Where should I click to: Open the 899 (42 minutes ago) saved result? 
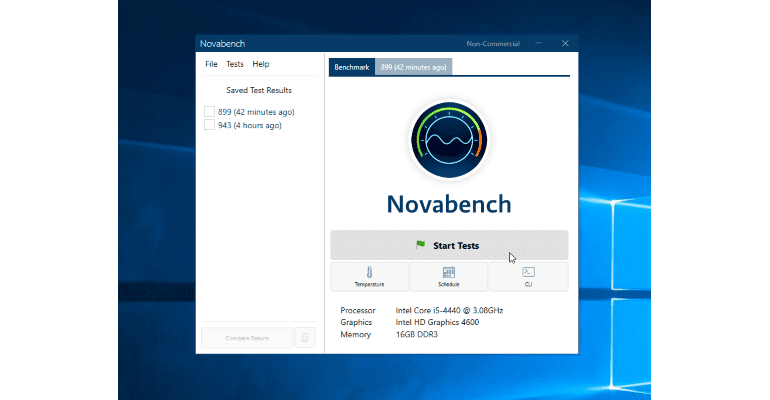(x=256, y=112)
